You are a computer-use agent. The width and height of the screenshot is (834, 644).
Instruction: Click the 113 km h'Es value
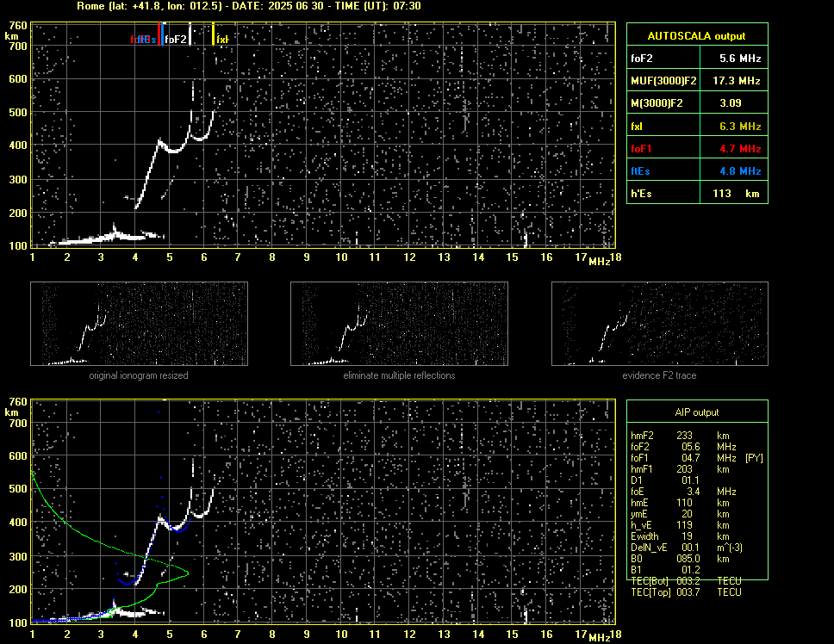(736, 194)
